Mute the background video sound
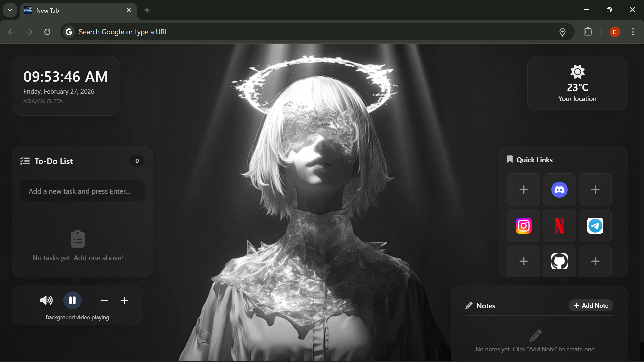 tap(46, 300)
